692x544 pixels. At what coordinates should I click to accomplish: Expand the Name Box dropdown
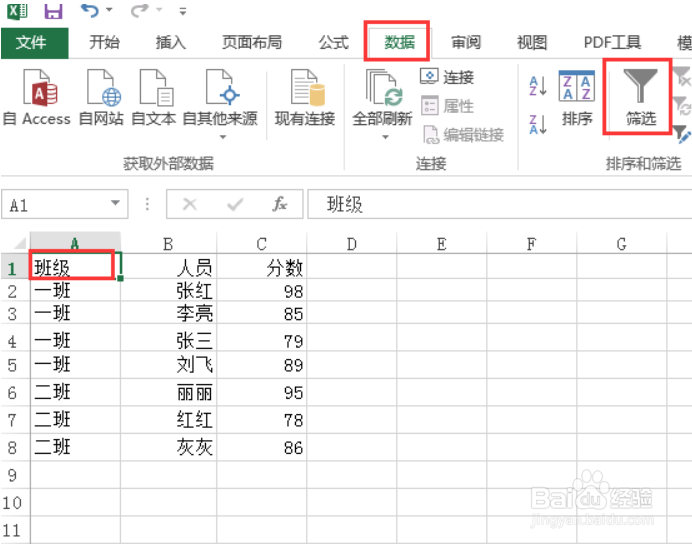[x=115, y=203]
